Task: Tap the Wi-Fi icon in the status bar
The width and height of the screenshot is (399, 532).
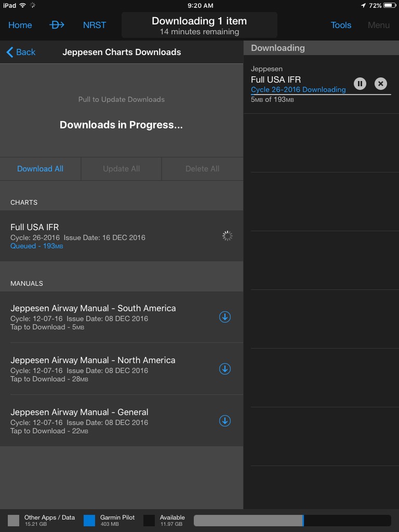Action: pyautogui.click(x=22, y=6)
